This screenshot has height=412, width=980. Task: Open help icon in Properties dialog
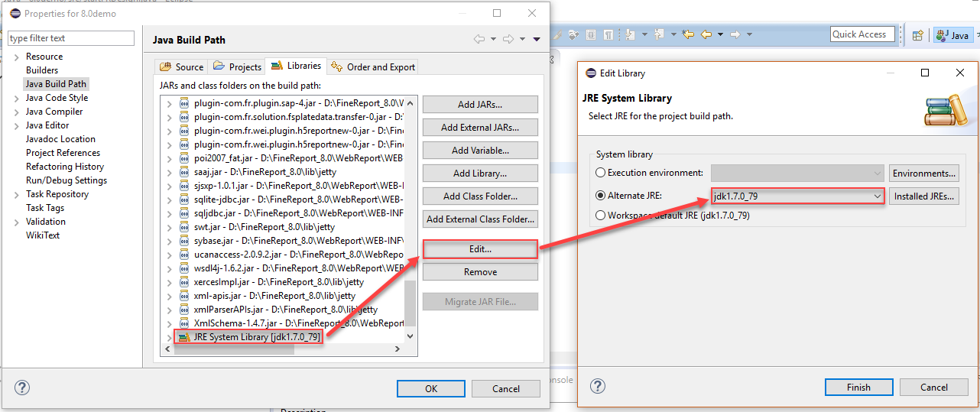pyautogui.click(x=22, y=388)
